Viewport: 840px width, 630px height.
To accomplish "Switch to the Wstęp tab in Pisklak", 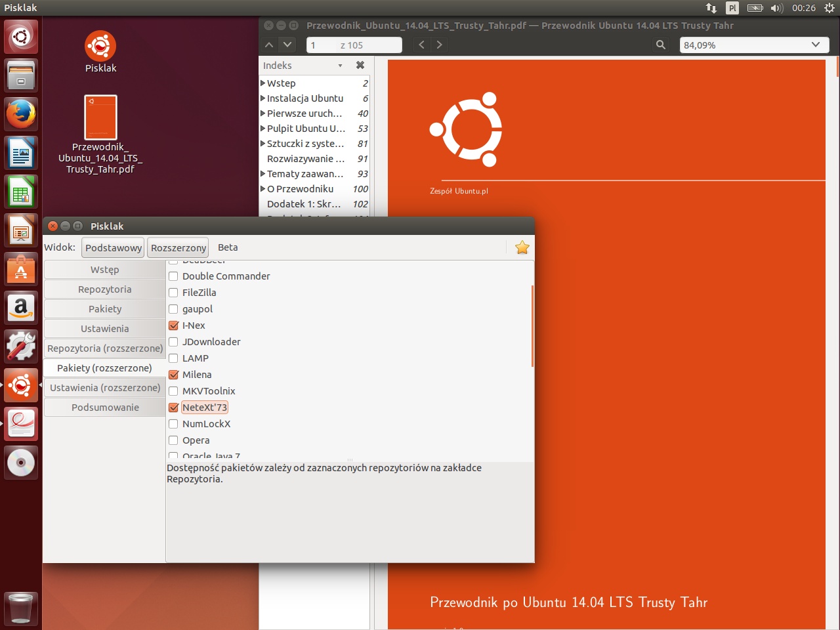I will (104, 270).
